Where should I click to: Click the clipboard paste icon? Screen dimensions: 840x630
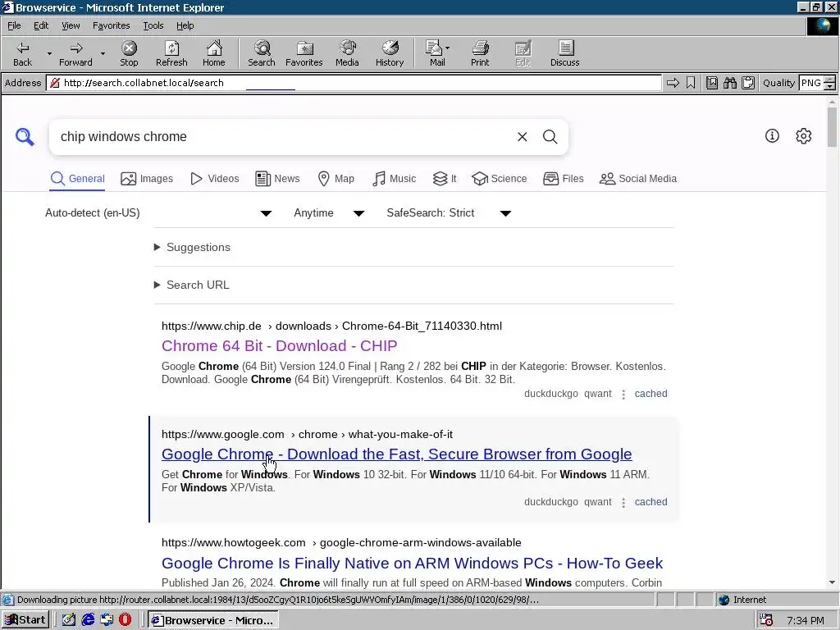pos(748,83)
